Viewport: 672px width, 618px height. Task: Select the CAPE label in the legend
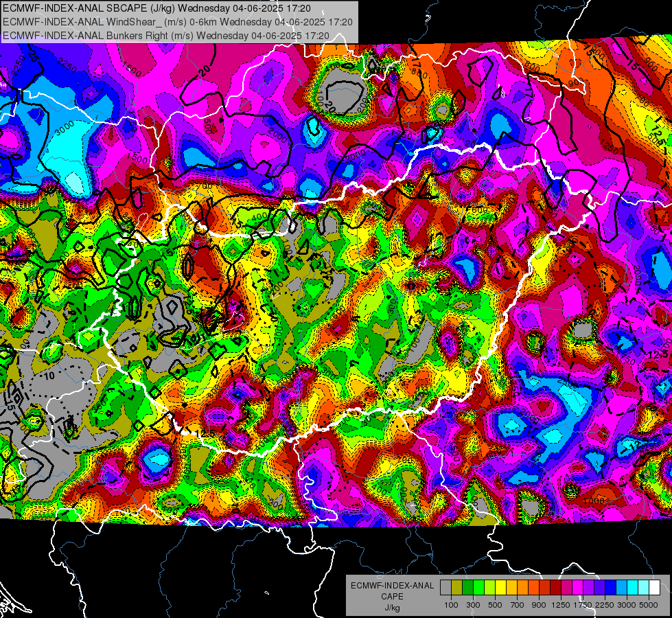(x=392, y=597)
